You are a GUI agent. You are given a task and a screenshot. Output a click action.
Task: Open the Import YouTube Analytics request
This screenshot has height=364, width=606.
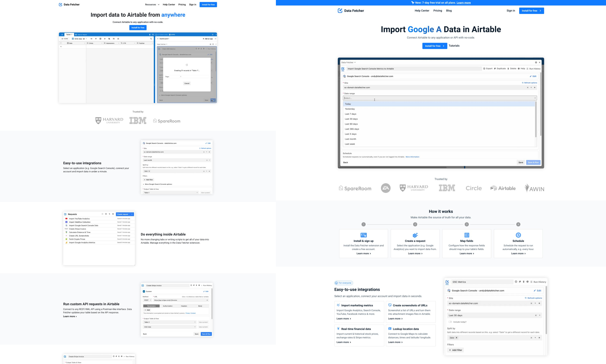point(99,219)
